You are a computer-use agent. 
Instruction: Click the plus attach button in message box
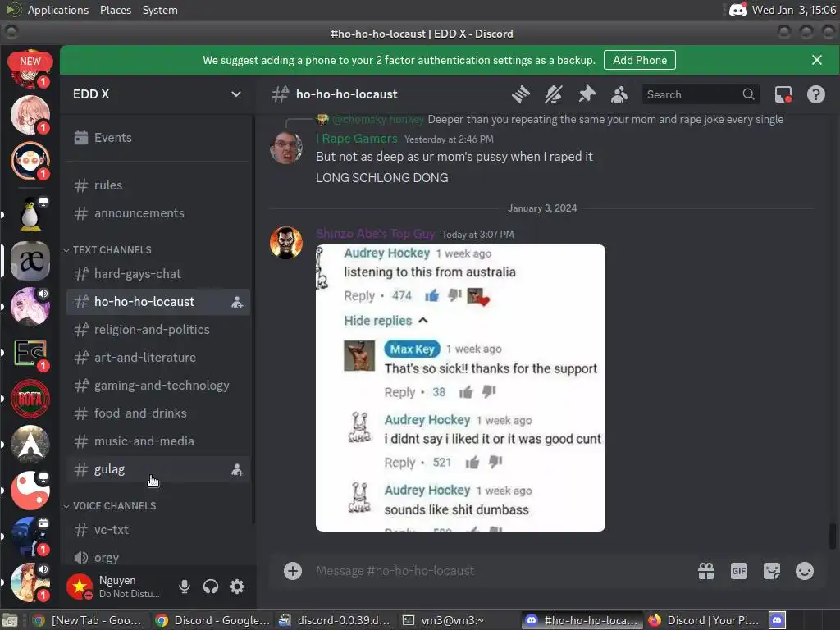pos(293,571)
